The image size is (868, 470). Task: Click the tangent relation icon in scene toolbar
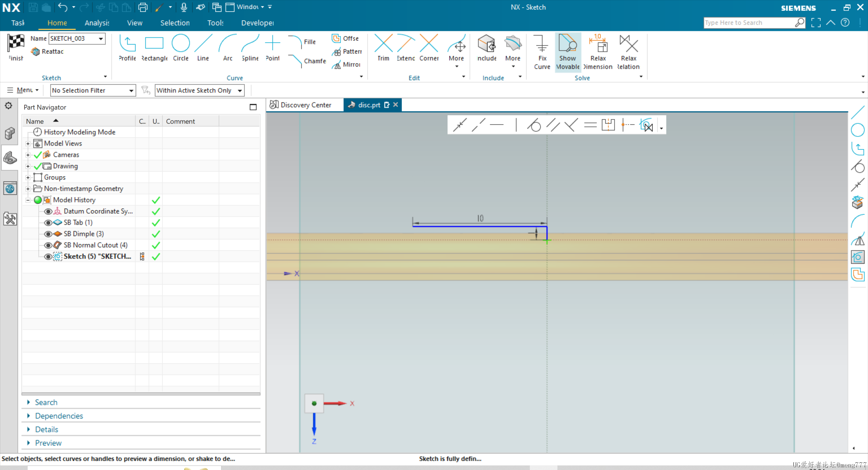pyautogui.click(x=534, y=125)
